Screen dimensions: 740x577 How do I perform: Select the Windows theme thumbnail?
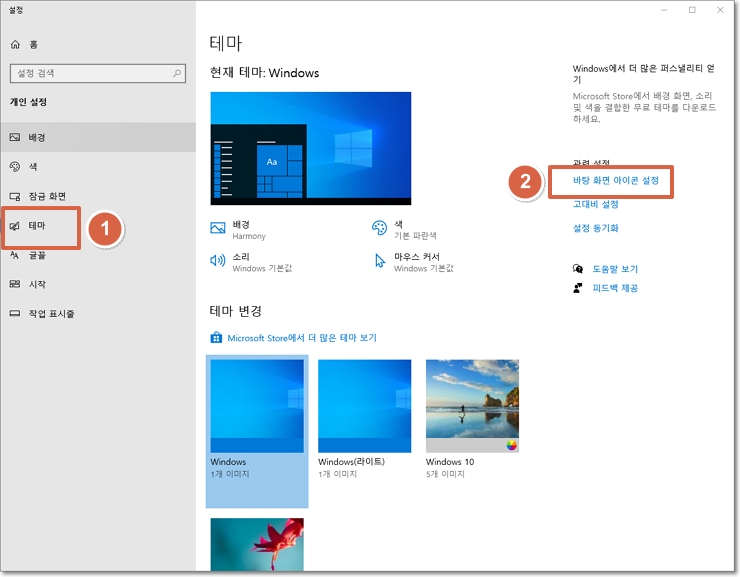click(257, 406)
